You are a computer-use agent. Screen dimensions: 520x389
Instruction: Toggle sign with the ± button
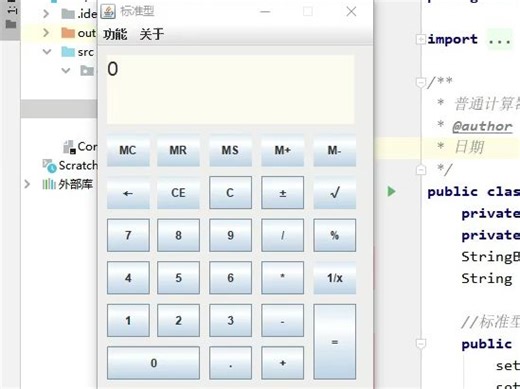tap(282, 193)
